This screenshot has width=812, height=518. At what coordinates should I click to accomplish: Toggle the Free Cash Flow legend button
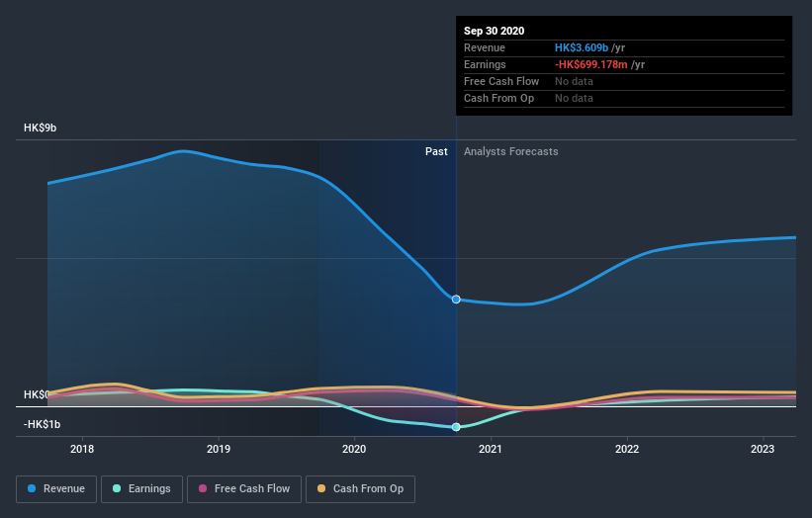tap(244, 489)
